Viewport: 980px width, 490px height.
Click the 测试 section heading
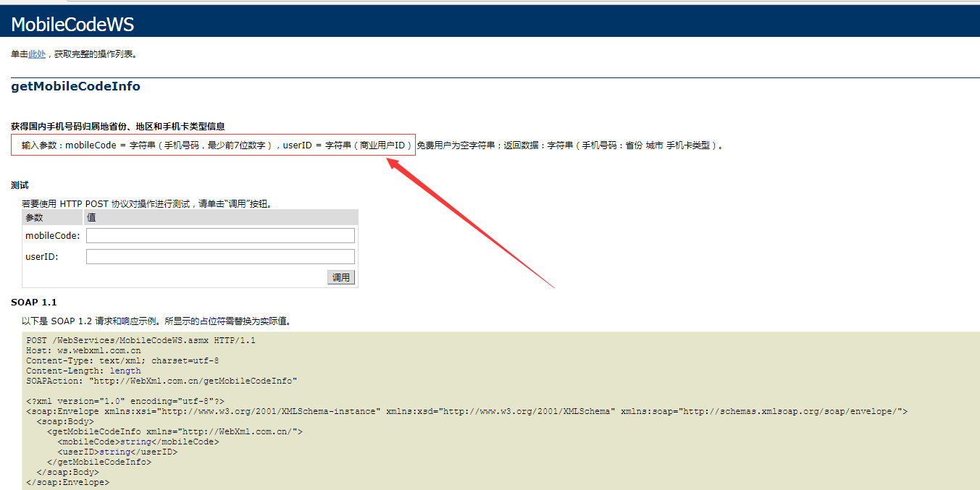(20, 185)
